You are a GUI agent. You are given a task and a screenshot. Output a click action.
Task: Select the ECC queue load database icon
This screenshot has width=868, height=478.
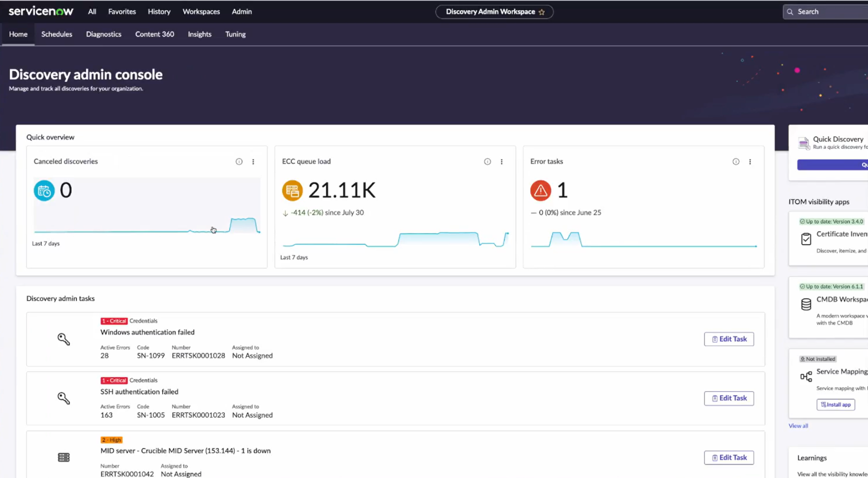(292, 190)
